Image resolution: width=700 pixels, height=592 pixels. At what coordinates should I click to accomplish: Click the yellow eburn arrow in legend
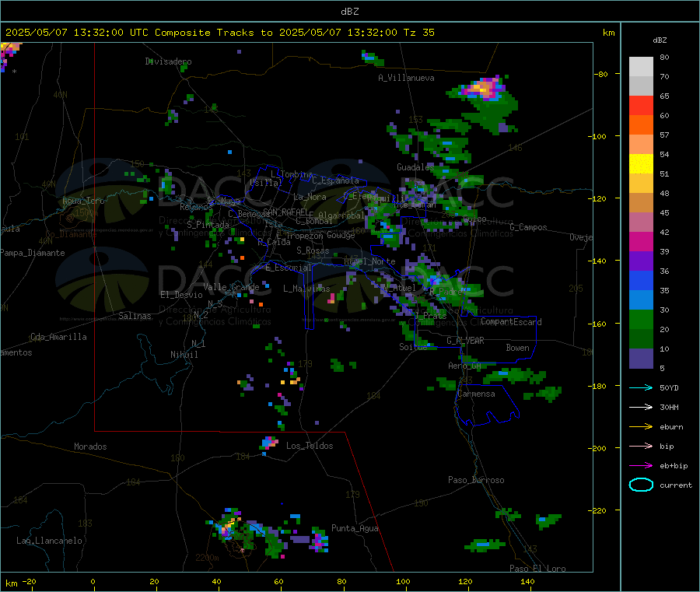[x=641, y=427]
